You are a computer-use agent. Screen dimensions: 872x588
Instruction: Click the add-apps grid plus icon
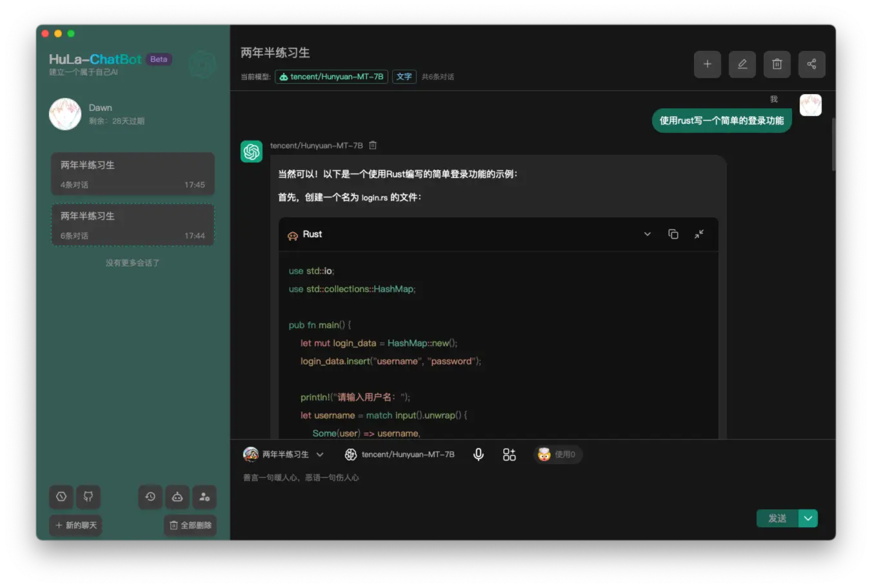pyautogui.click(x=509, y=455)
